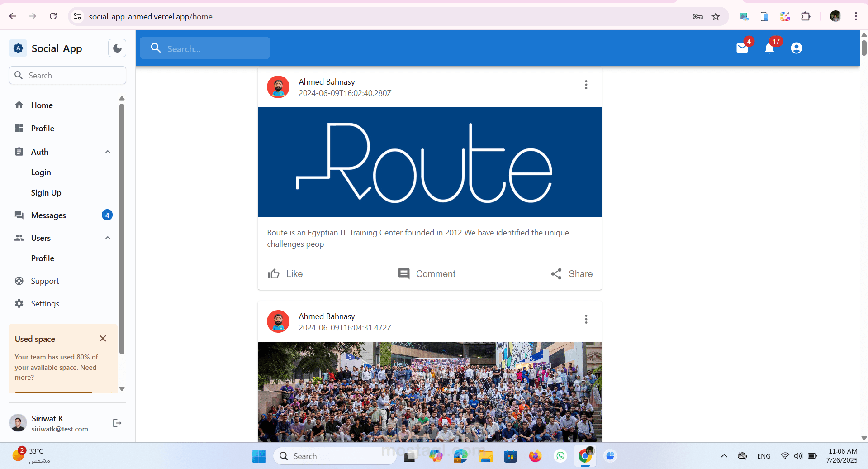Open the Chrome profile avatar
This screenshot has width=868, height=469.
coord(835,16)
